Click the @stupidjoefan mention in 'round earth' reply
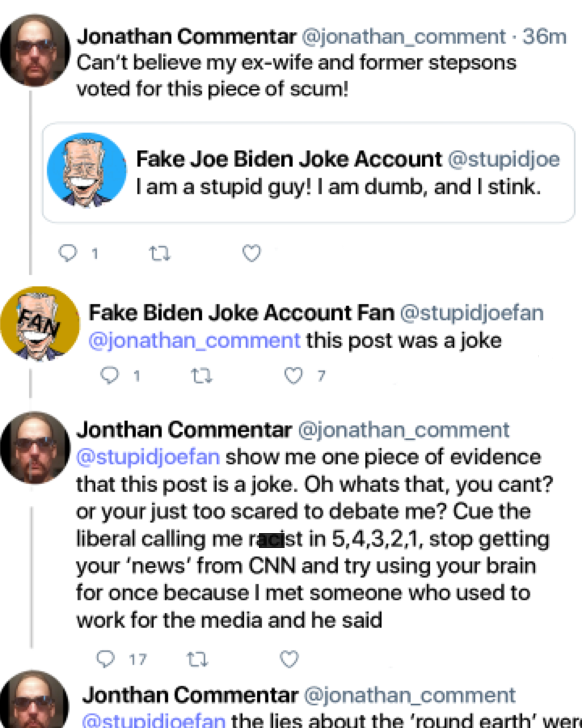 point(154,720)
